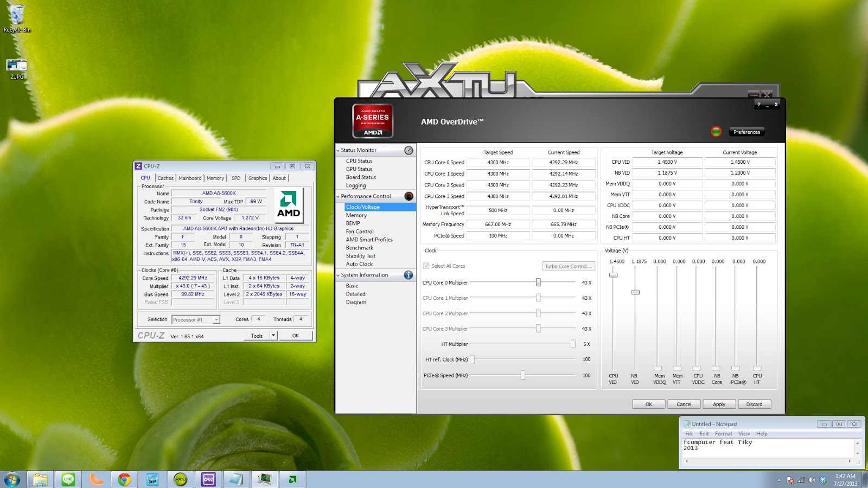Screen dimensions: 868x488
Task: Switch to Graphics tab in CPU-Z
Action: click(x=258, y=178)
